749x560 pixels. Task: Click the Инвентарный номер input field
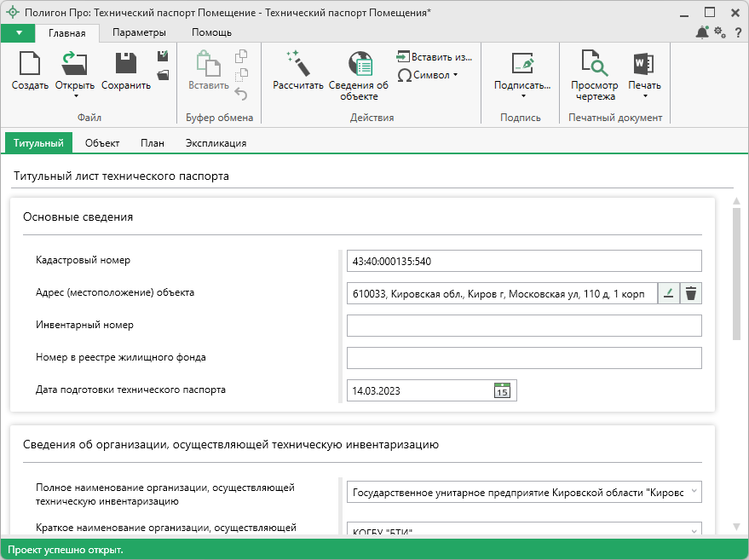pyautogui.click(x=523, y=326)
